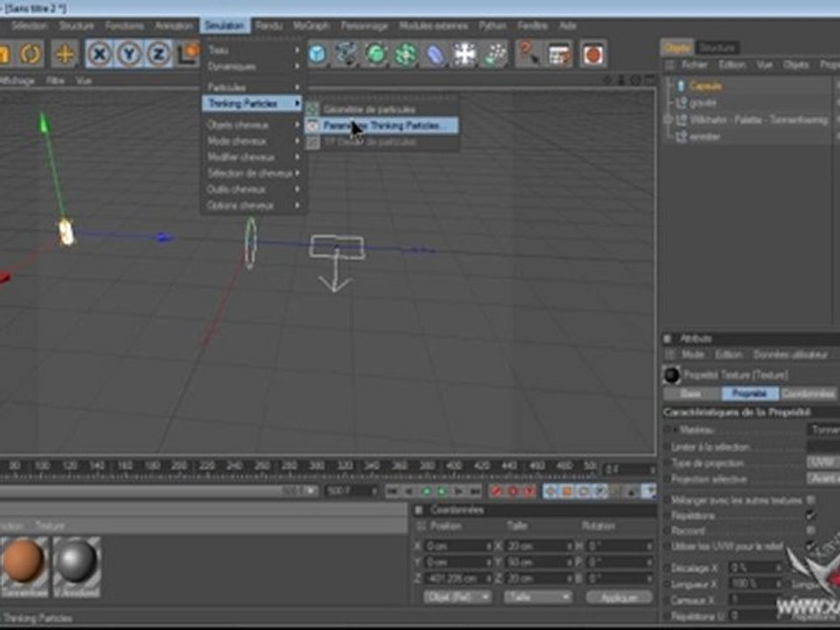Toggle the Y axis lock icon
This screenshot has height=630, width=840.
(x=129, y=54)
